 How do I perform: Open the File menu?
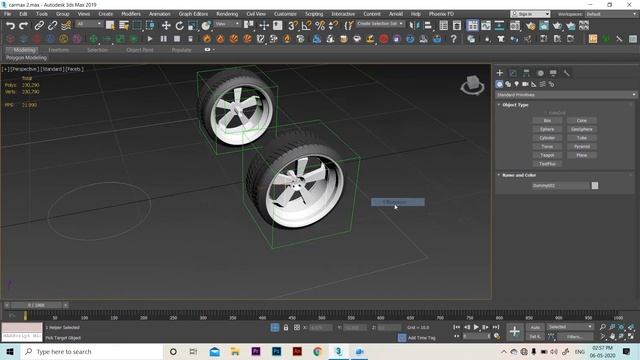point(7,14)
